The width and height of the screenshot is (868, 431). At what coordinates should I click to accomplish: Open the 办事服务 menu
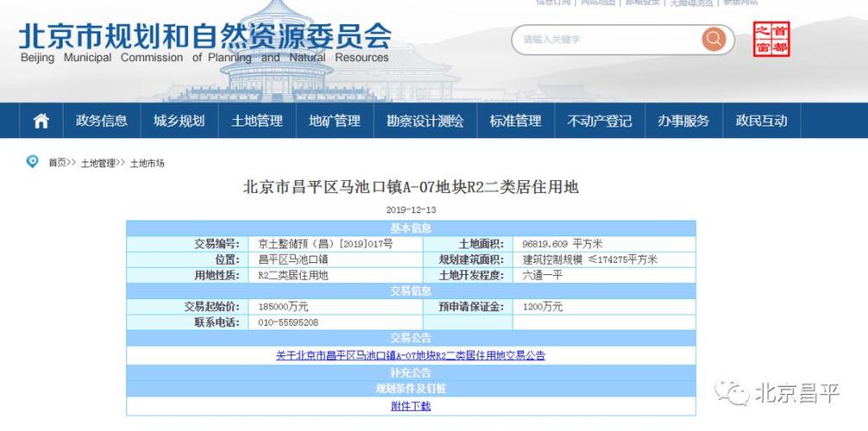point(684,121)
